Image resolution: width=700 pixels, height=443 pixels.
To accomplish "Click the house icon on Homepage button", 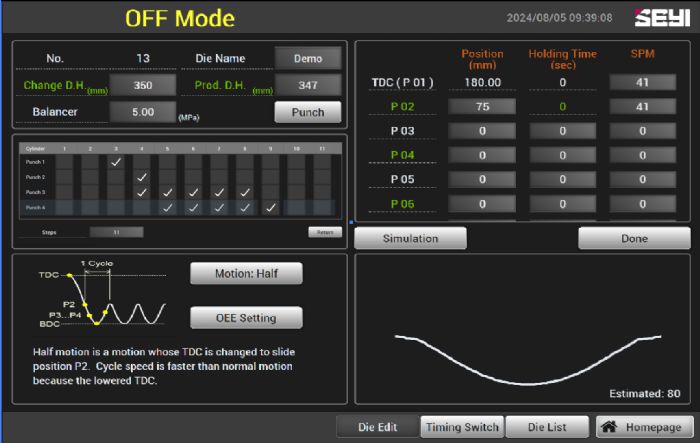I will click(x=609, y=427).
